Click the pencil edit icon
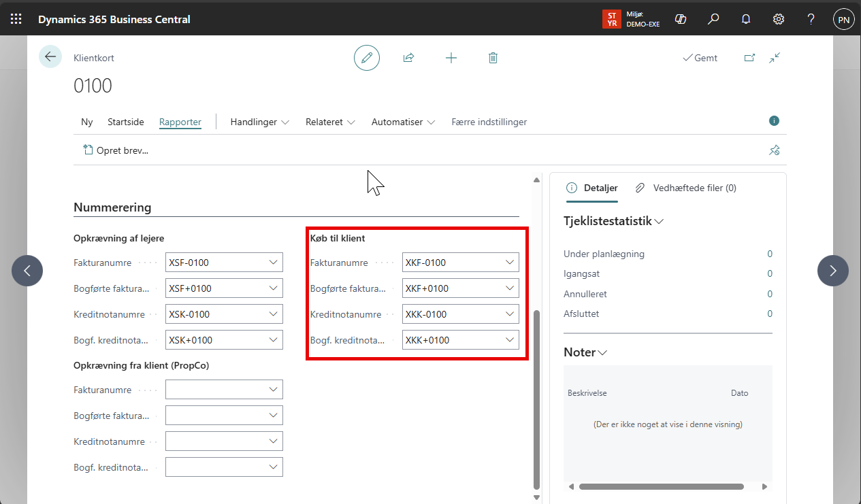 367,58
